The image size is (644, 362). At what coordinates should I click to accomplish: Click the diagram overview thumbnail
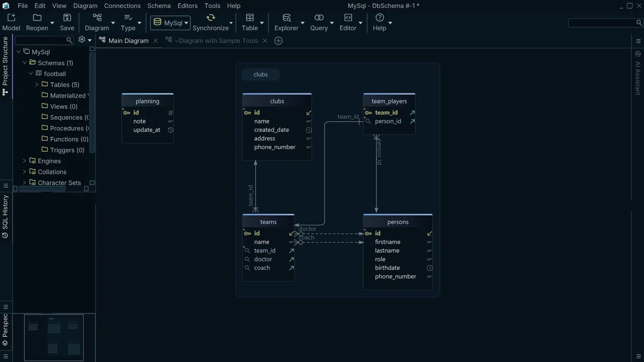[x=54, y=337]
